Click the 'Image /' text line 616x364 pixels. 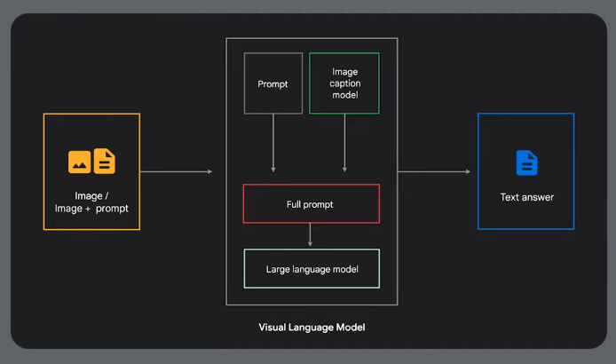pos(91,195)
